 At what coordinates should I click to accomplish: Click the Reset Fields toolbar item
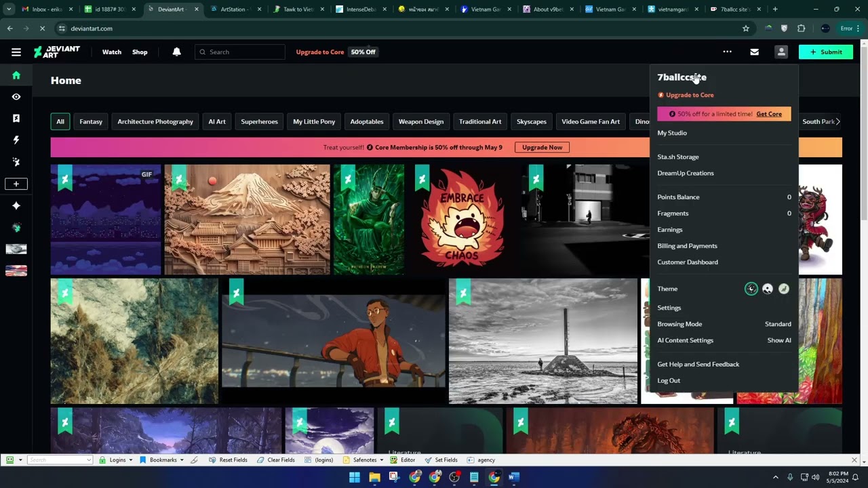pos(228,460)
